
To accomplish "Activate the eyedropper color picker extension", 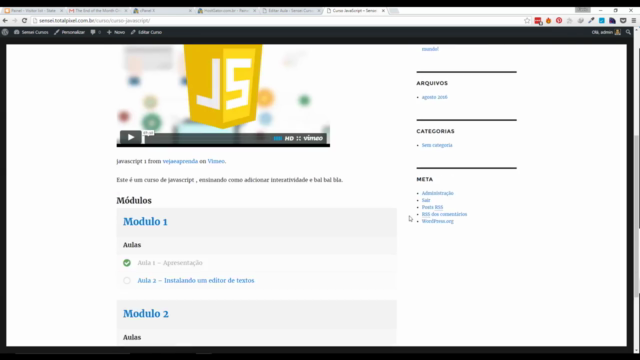I will tap(591, 20).
